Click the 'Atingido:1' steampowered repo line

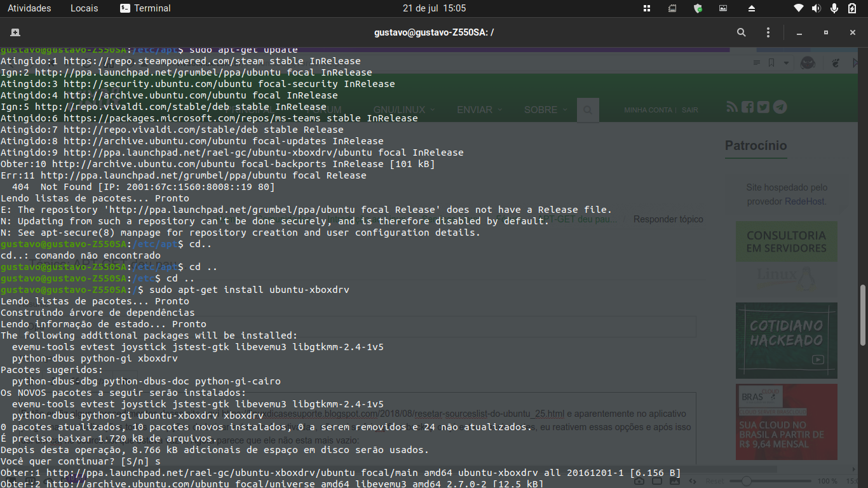pos(180,61)
